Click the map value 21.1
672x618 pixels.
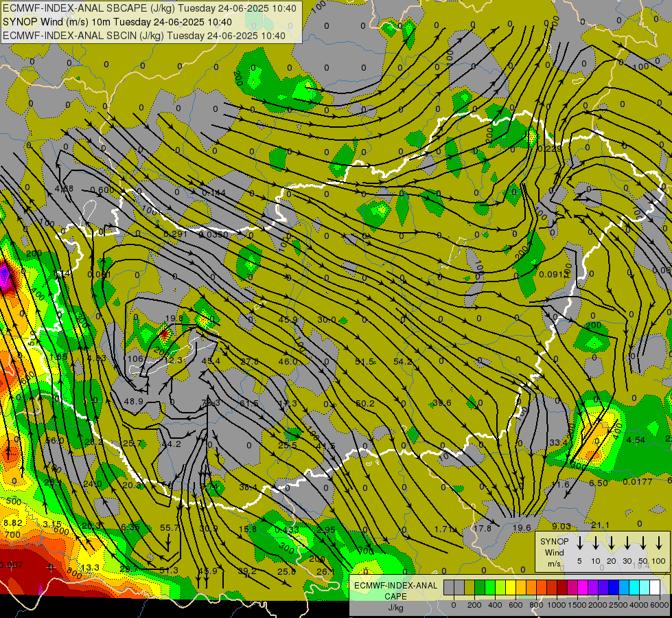pyautogui.click(x=600, y=525)
